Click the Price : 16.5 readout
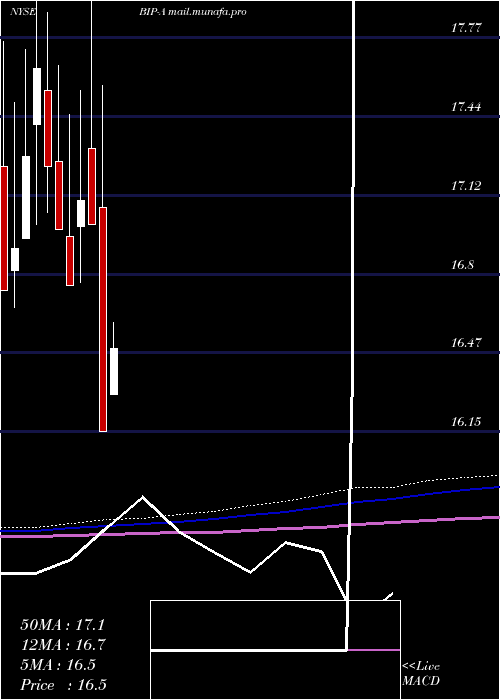The height and width of the screenshot is (700, 500). [63, 685]
